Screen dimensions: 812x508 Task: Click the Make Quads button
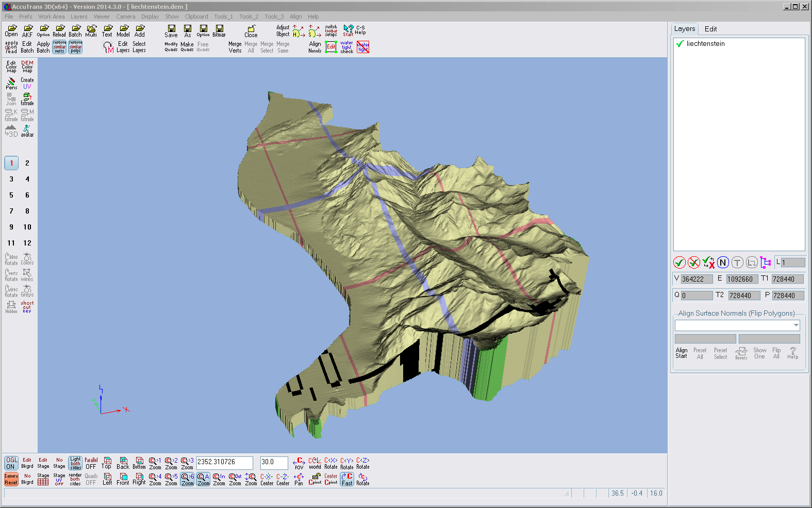[187, 47]
